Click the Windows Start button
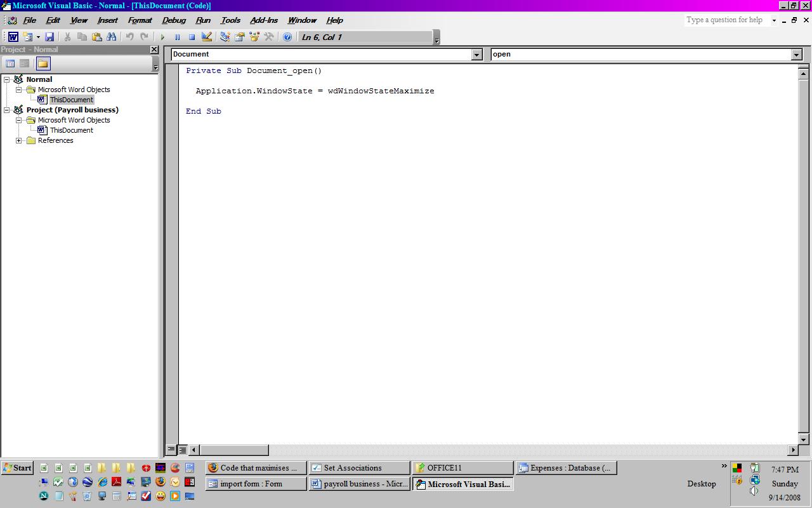812x508 pixels. tap(17, 468)
